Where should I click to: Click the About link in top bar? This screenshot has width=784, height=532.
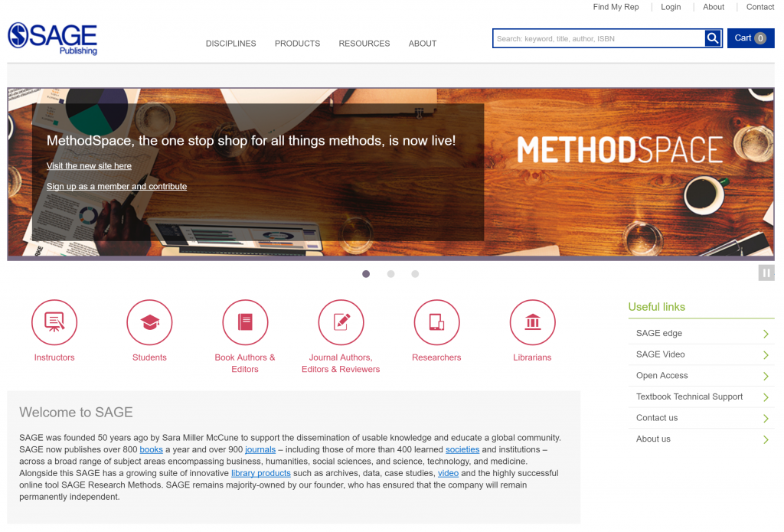(x=714, y=7)
